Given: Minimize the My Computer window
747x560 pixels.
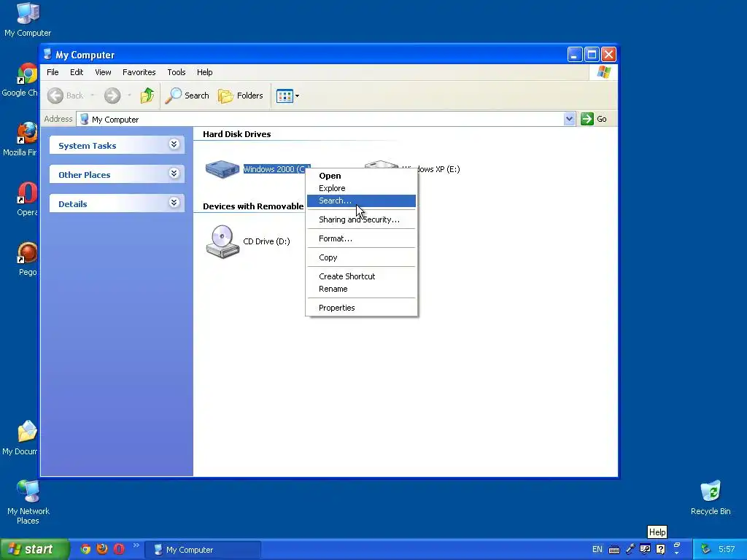Looking at the screenshot, I should [x=575, y=55].
